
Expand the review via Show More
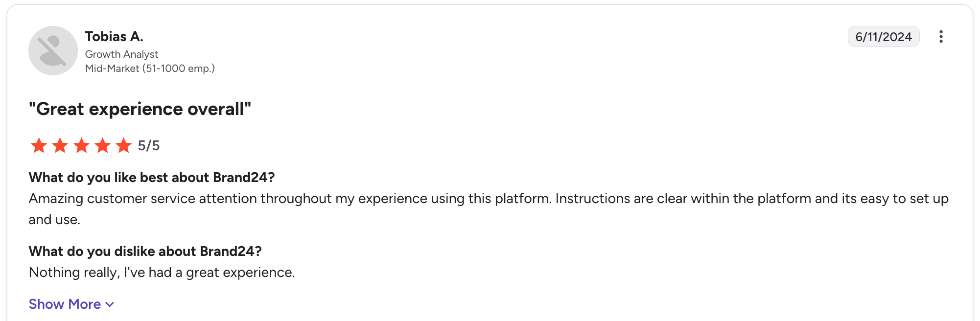(x=71, y=304)
